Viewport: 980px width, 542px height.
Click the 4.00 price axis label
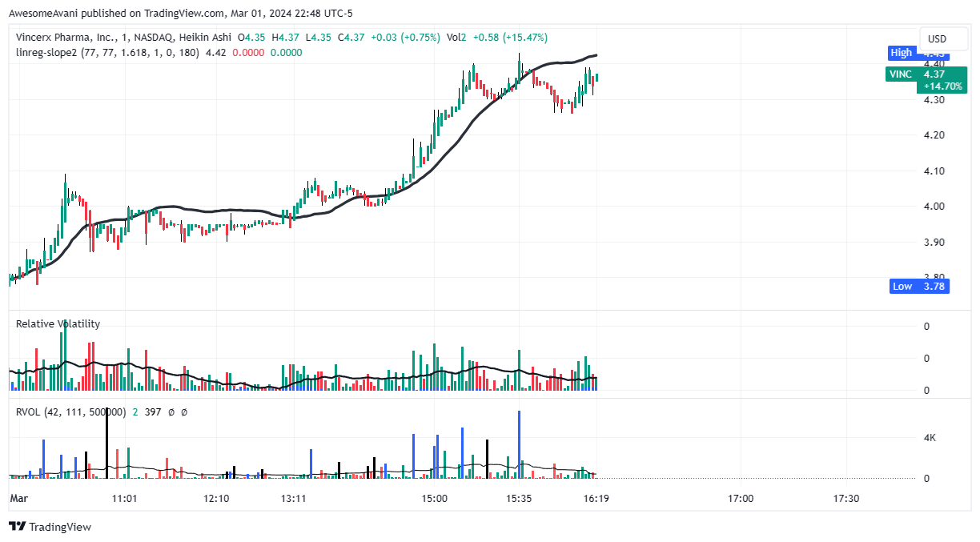pyautogui.click(x=934, y=207)
